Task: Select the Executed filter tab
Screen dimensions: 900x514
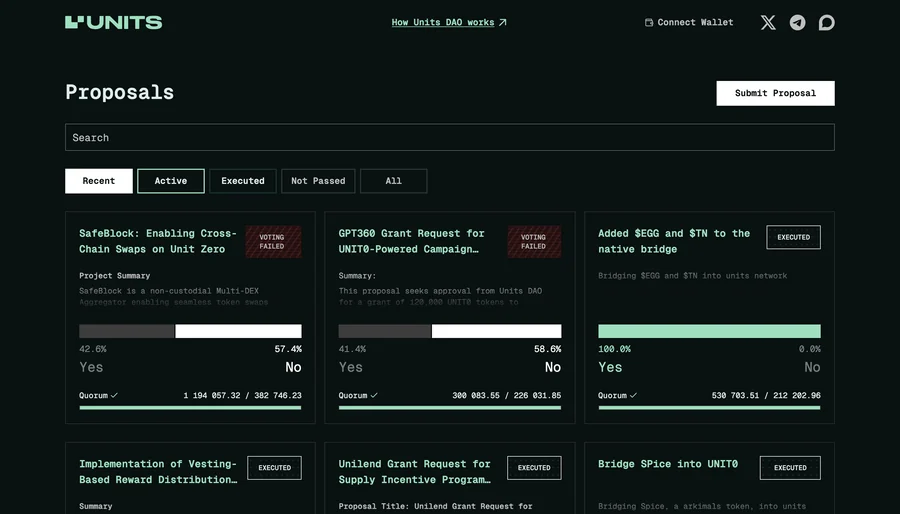Action: point(243,181)
